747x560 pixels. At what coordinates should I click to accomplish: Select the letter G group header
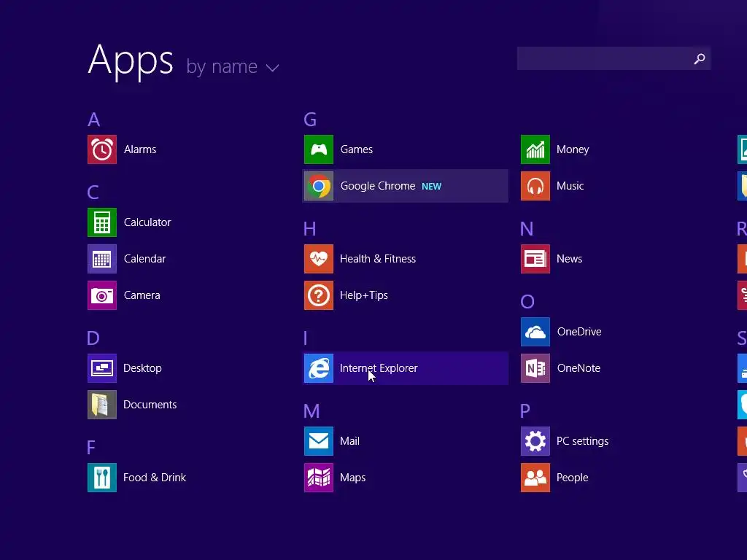click(310, 120)
